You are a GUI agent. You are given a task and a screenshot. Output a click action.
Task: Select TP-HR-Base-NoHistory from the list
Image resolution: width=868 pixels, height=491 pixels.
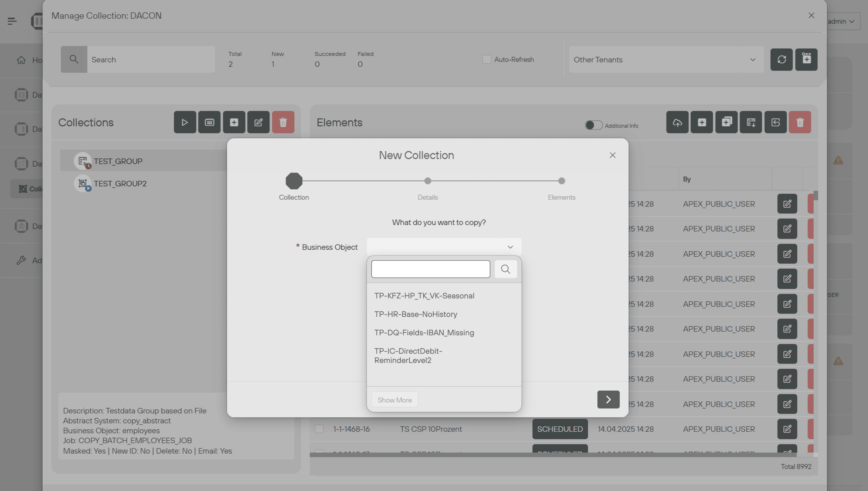(x=416, y=314)
